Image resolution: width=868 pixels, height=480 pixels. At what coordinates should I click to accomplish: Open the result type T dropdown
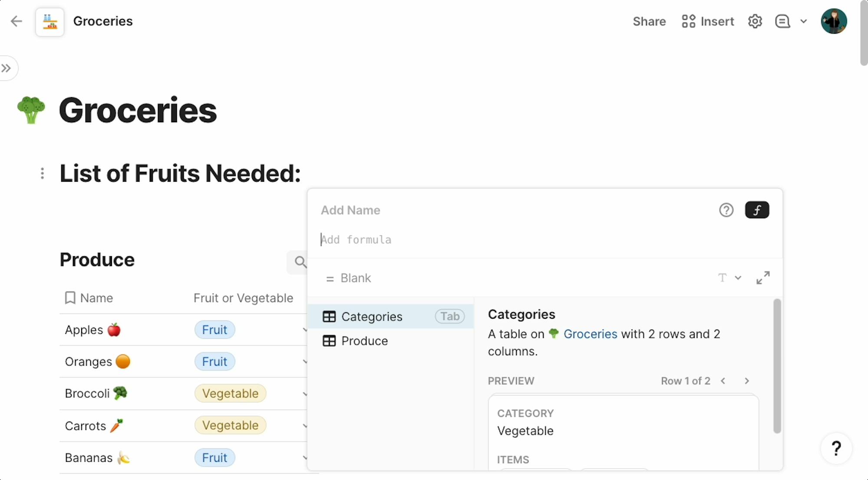[730, 278]
